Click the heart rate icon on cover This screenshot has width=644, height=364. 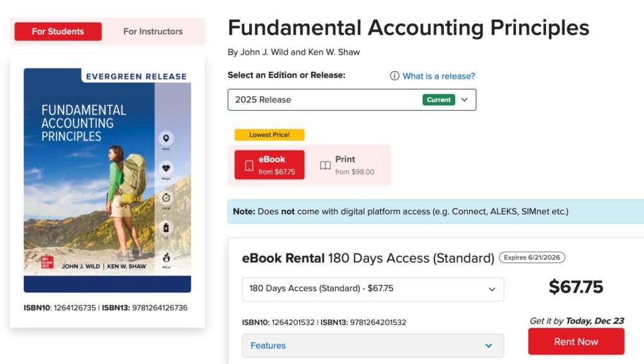pos(166,168)
